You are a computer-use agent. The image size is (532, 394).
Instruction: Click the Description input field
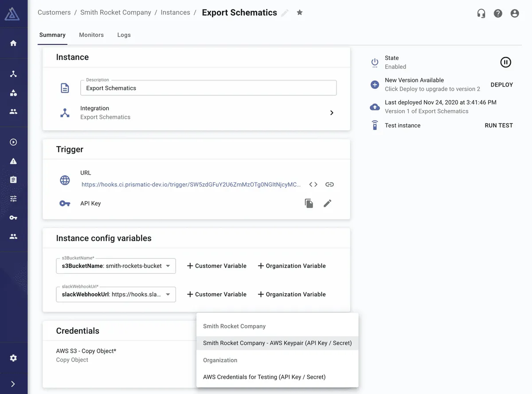tap(208, 88)
